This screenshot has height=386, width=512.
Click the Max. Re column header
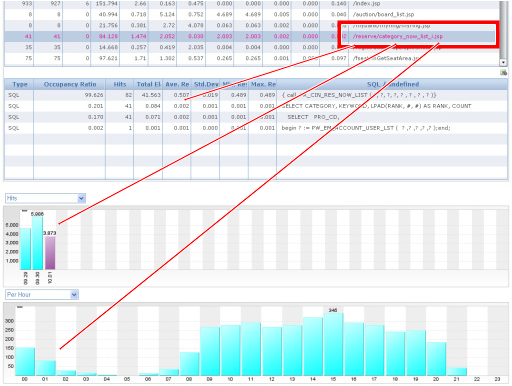263,84
